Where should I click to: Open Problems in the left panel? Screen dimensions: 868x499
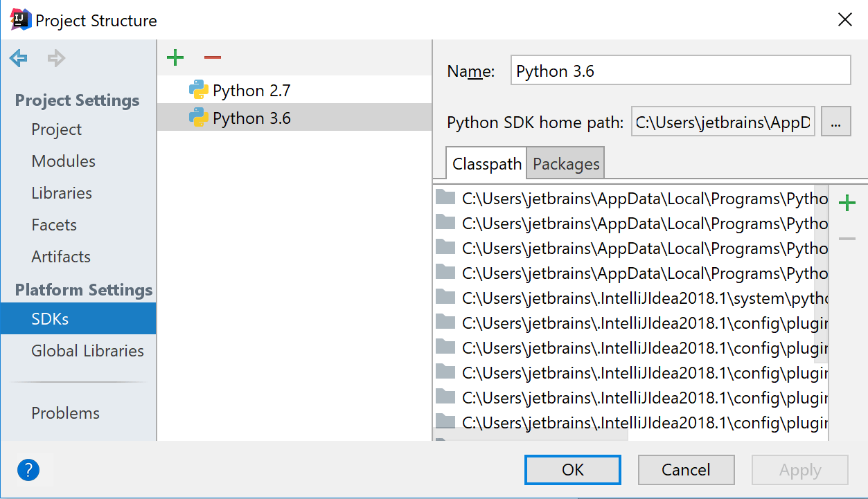pyautogui.click(x=65, y=412)
